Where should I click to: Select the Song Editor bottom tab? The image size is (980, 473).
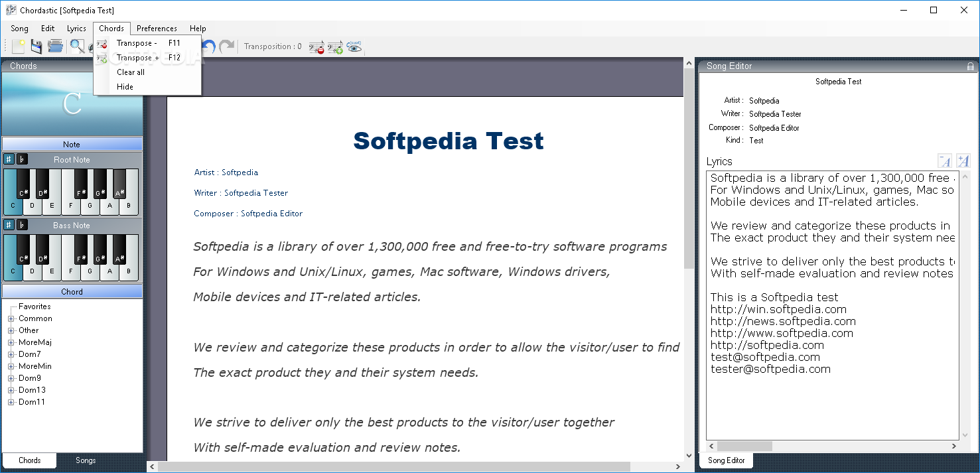click(x=727, y=460)
